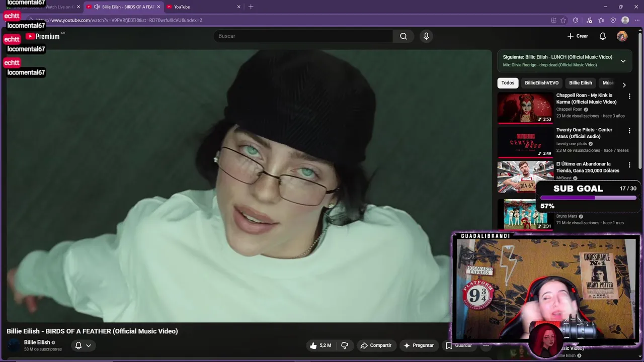The height and width of the screenshot is (362, 644).
Task: Mute tab via speaker icon on tab
Action: coord(96,7)
